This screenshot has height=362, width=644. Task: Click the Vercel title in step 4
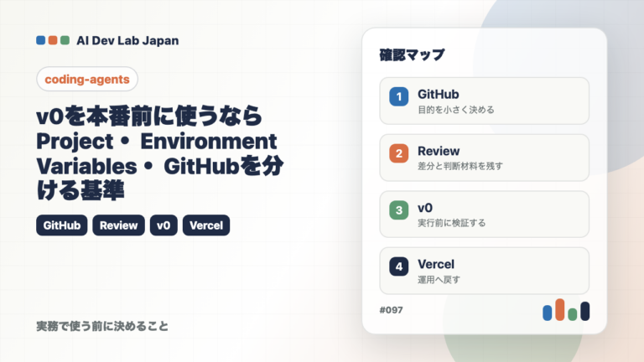(436, 264)
